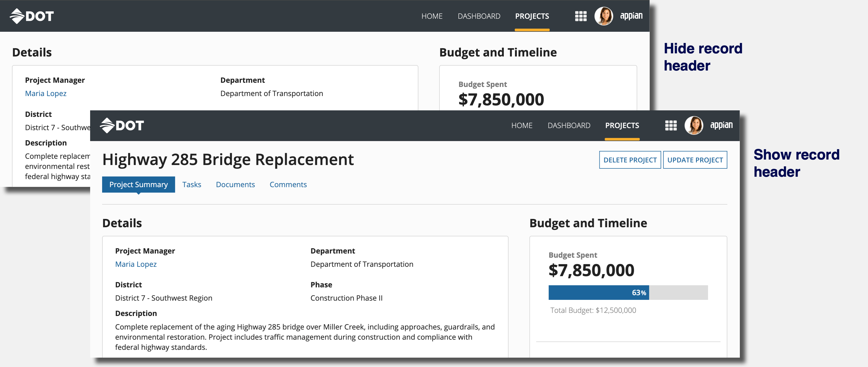Go to HOME in the back window navigation

tap(432, 16)
